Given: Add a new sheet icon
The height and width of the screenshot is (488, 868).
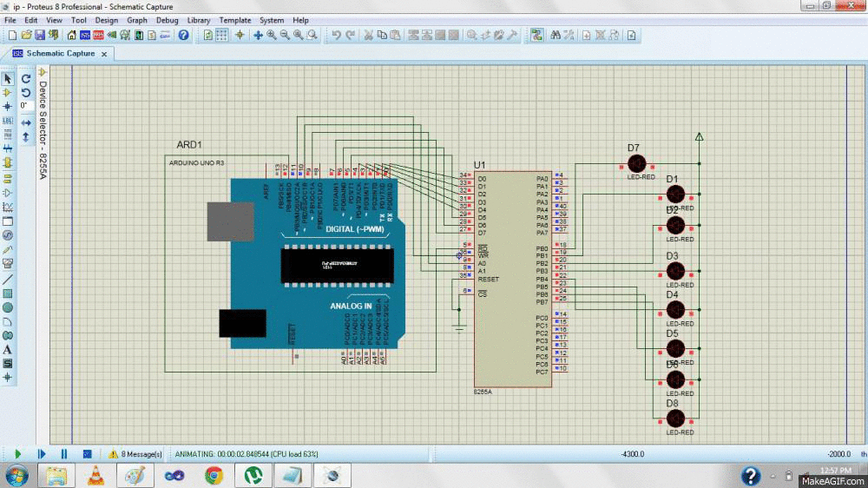Looking at the screenshot, I should pos(586,36).
